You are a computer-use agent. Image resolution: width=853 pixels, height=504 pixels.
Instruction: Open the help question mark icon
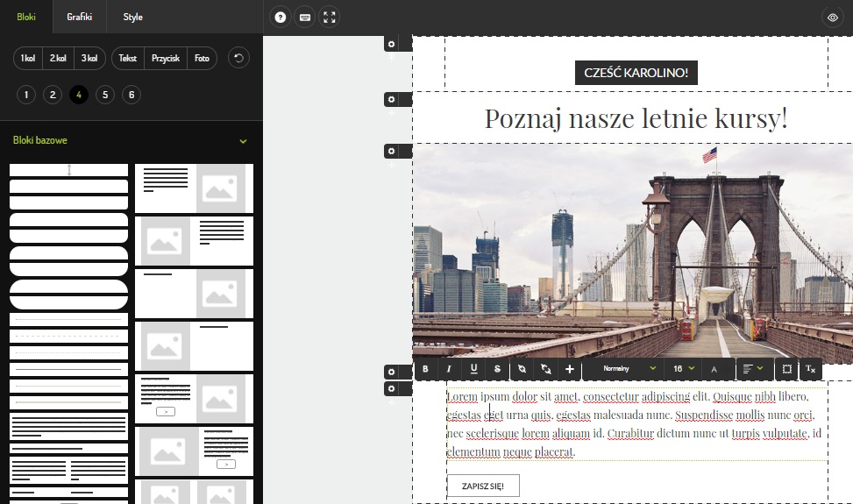(280, 17)
